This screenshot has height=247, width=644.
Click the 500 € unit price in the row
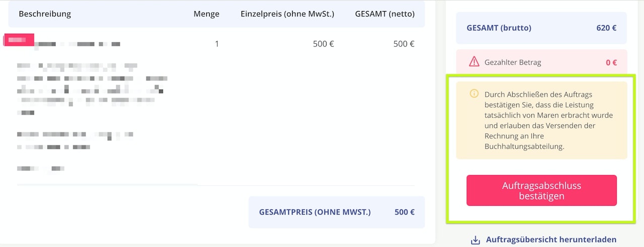[x=324, y=44]
